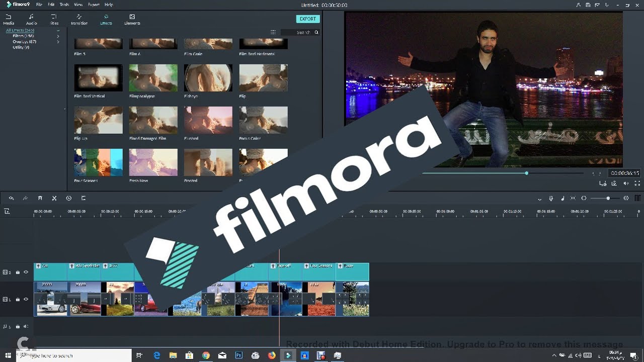Open the Titles tab
The height and width of the screenshot is (362, 644).
[x=54, y=20]
